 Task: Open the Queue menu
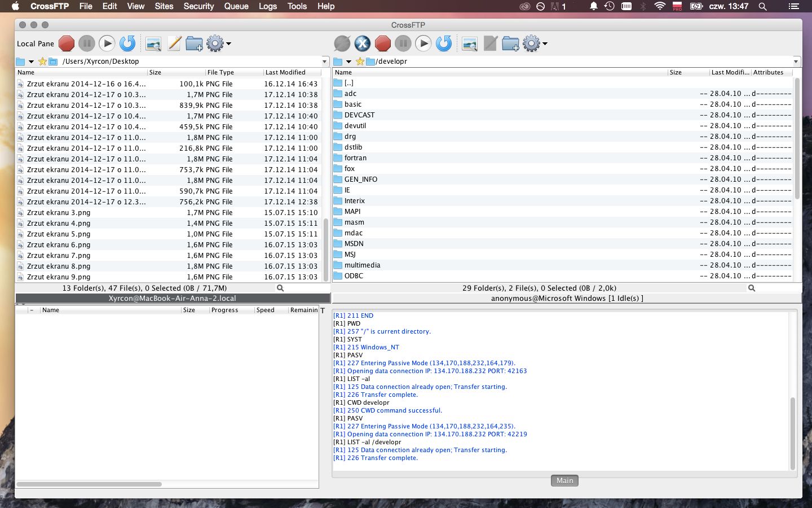tap(236, 6)
